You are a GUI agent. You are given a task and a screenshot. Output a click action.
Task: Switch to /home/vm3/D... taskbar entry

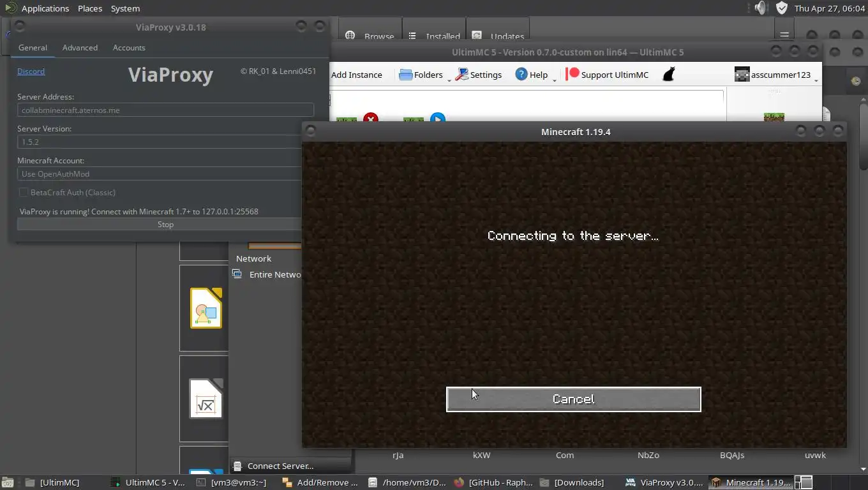click(407, 482)
